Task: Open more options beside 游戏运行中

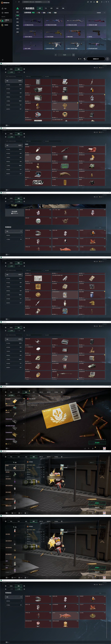Action: (107, 59)
